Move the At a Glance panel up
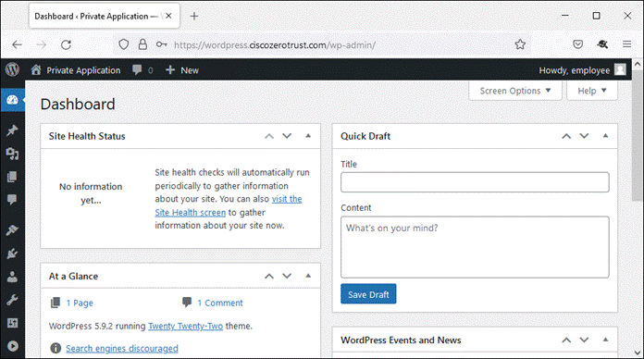This screenshot has height=359, width=644. click(x=269, y=276)
